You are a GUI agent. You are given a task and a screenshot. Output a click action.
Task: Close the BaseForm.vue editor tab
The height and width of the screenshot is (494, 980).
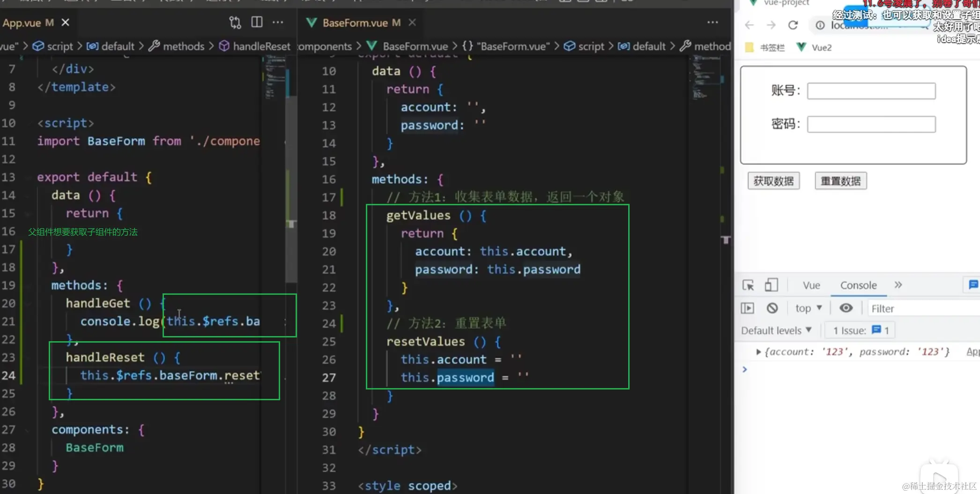click(412, 22)
